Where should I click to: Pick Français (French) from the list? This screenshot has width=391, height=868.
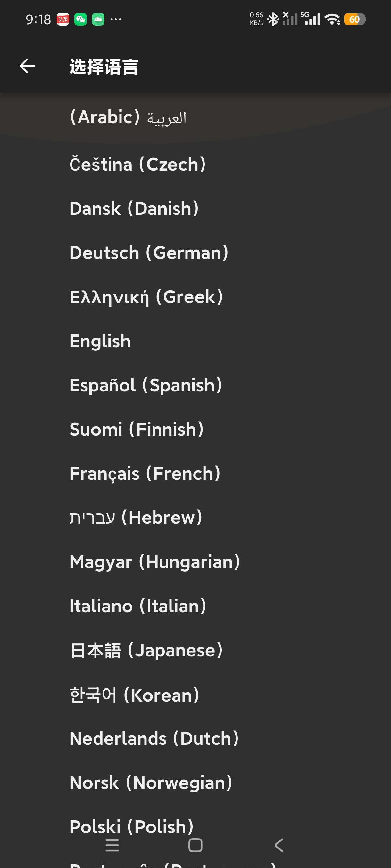click(x=195, y=473)
